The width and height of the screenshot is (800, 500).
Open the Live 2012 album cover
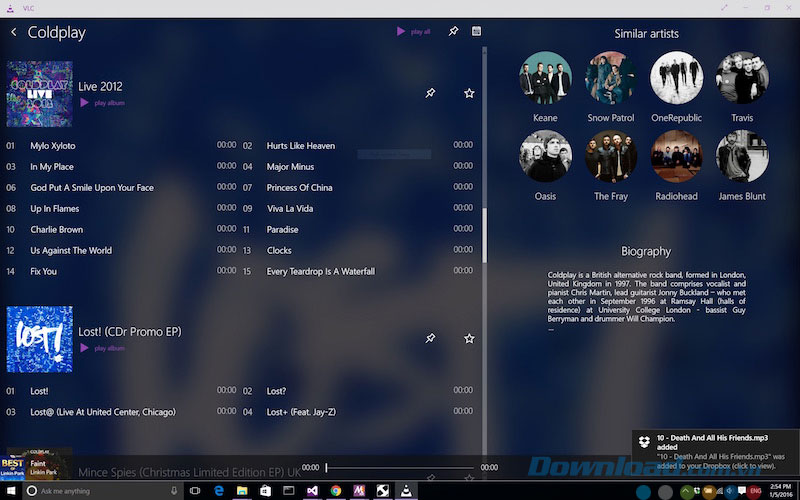(39, 94)
